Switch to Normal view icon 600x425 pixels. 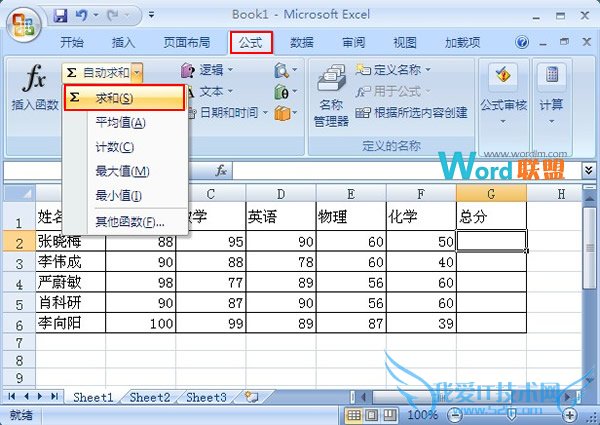click(x=354, y=415)
